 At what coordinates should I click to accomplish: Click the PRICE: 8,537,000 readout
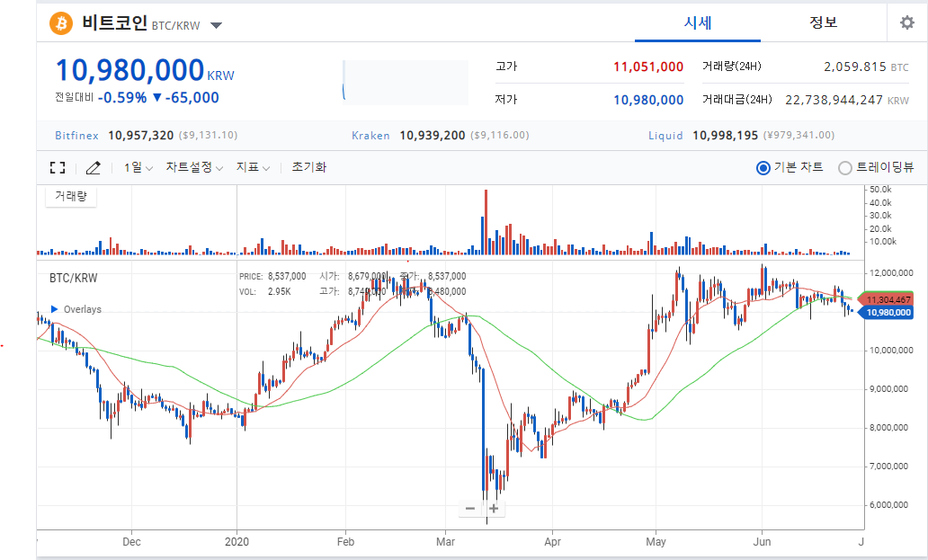(272, 276)
